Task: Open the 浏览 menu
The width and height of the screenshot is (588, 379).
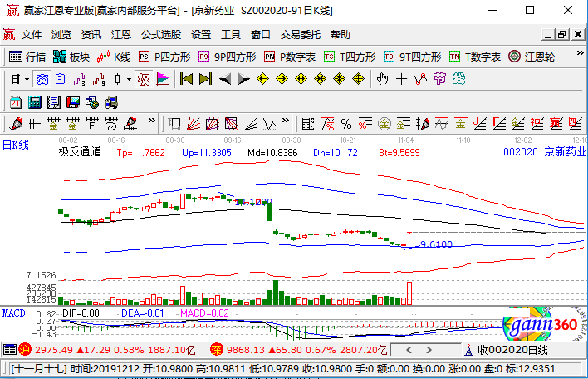Action: point(61,35)
